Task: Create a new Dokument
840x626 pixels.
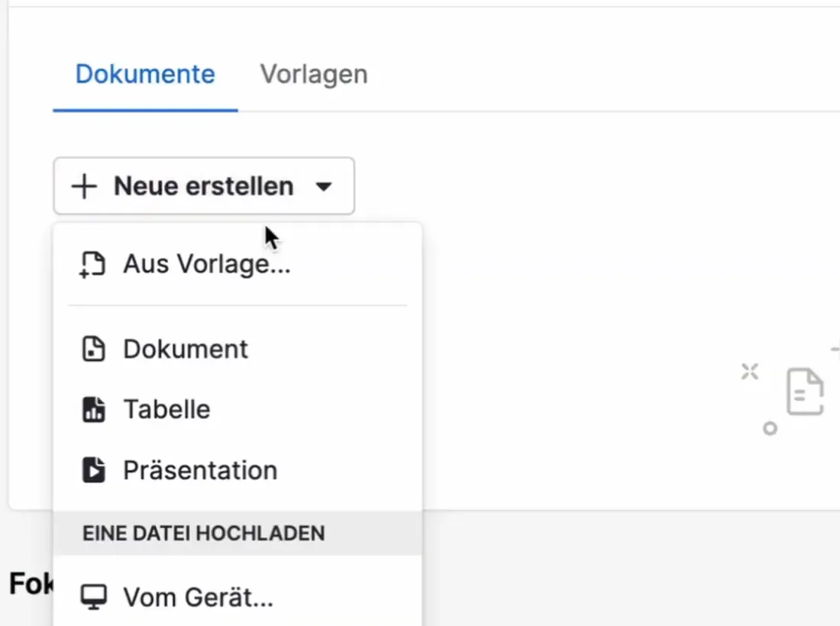Action: coord(237,349)
